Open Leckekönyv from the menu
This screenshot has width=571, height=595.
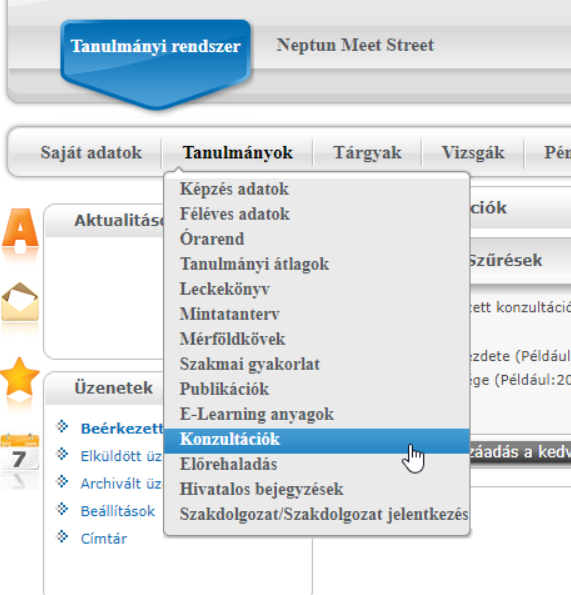point(225,289)
